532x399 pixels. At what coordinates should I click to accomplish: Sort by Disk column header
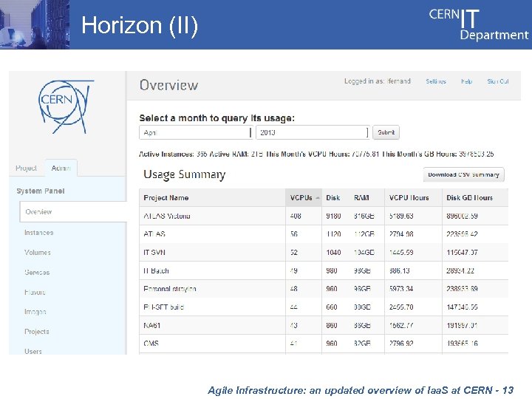click(332, 198)
